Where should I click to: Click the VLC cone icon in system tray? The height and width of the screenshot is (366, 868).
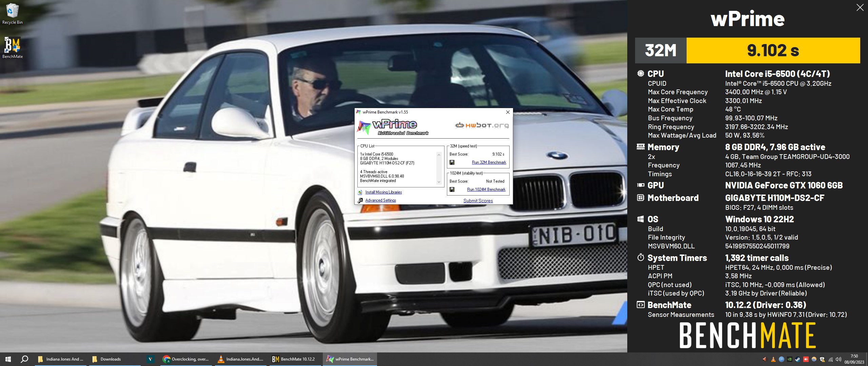click(773, 359)
